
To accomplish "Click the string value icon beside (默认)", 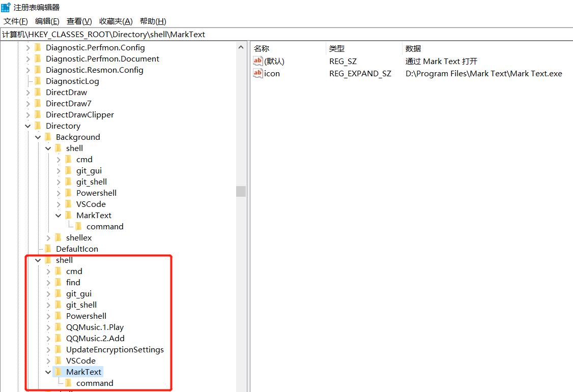I will point(257,61).
